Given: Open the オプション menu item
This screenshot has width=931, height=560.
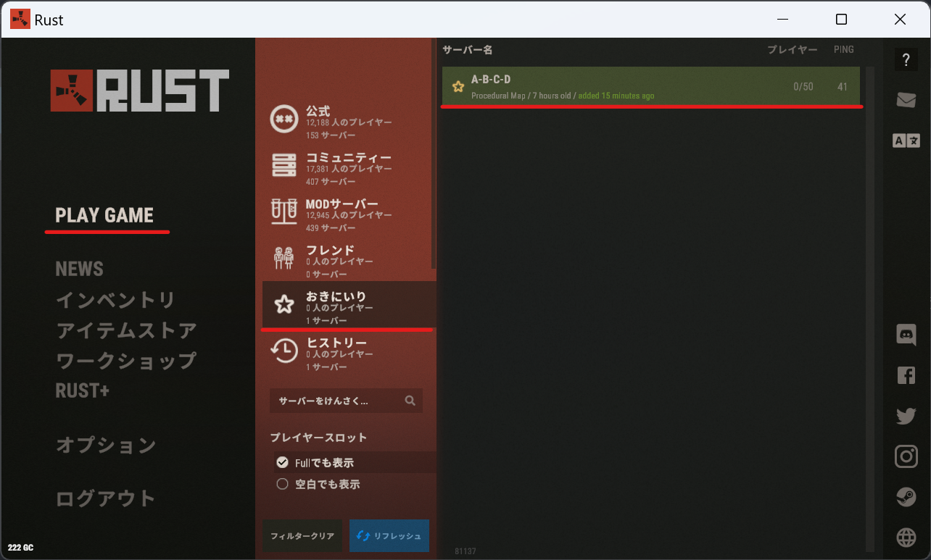Looking at the screenshot, I should pyautogui.click(x=105, y=446).
